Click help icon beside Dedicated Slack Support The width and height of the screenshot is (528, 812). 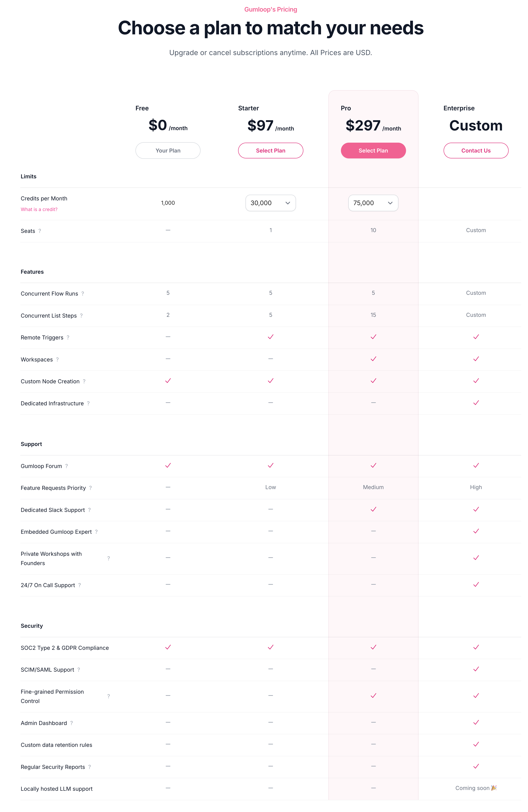pos(89,510)
